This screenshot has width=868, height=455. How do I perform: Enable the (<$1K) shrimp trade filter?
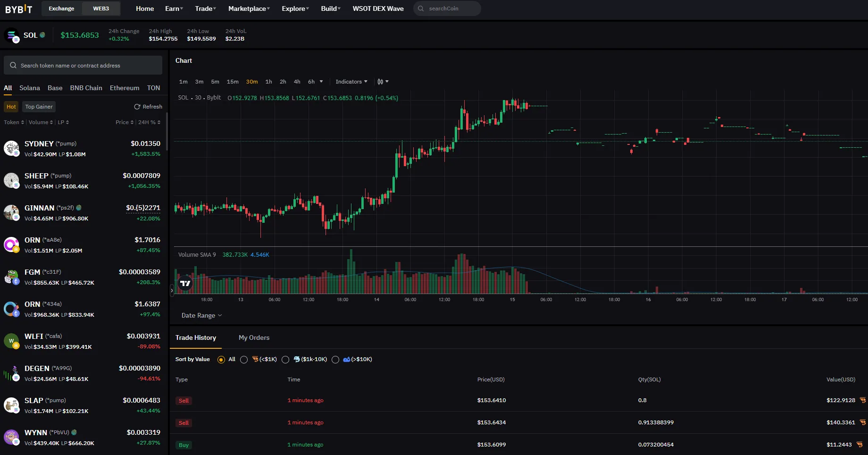[244, 360]
